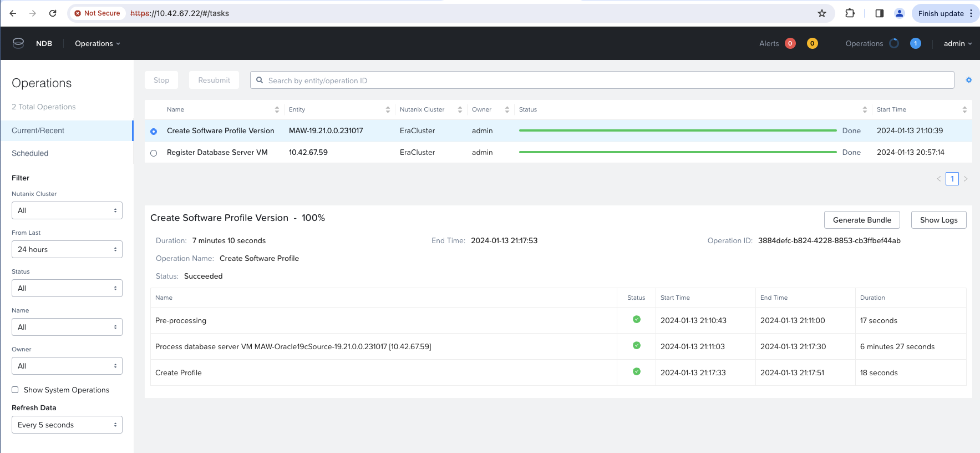Select the Create Software Profile Version radio button
Screen dimensions: 980x453
[154, 132]
